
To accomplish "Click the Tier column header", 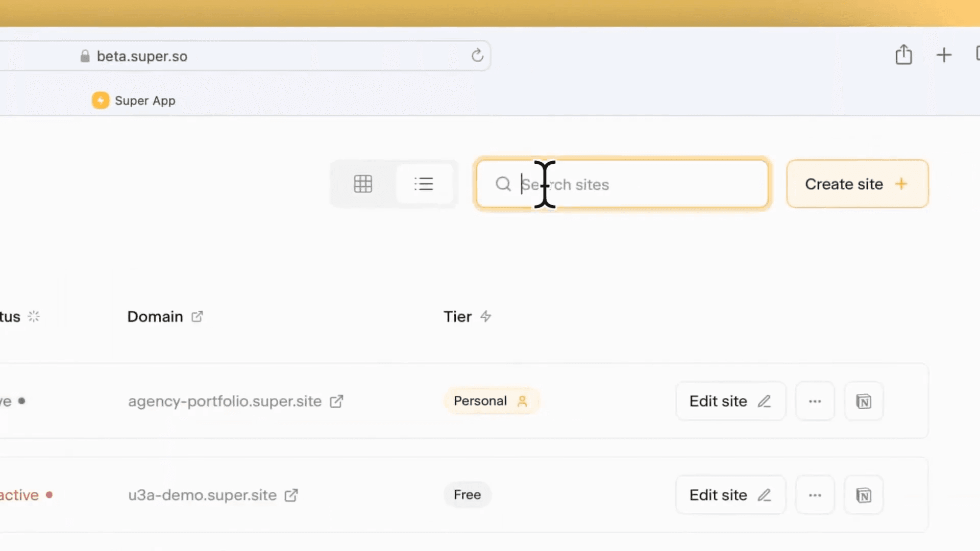I will (457, 317).
